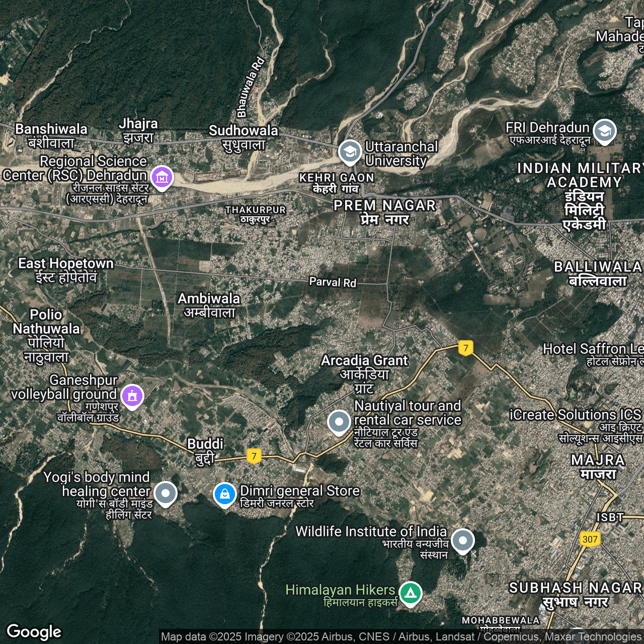
Task: Click the route 307 highway shield
Action: (x=590, y=539)
